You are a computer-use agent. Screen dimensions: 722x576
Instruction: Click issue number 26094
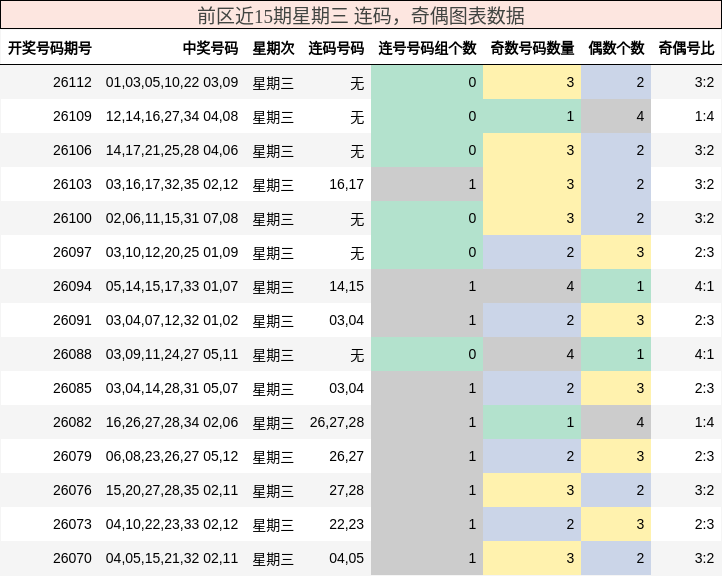coord(72,286)
